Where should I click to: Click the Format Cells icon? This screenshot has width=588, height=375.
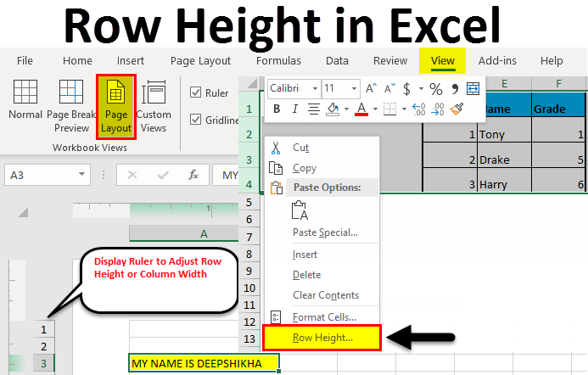pos(276,317)
